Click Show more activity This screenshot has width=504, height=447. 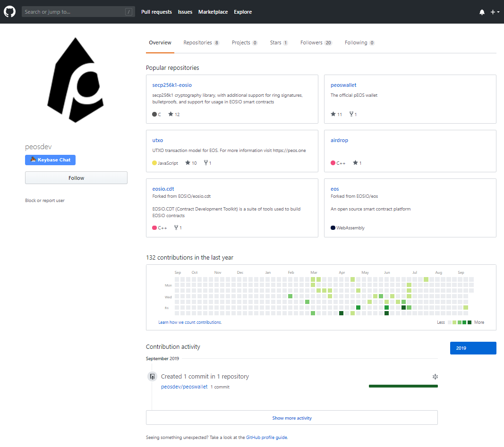[x=292, y=418]
